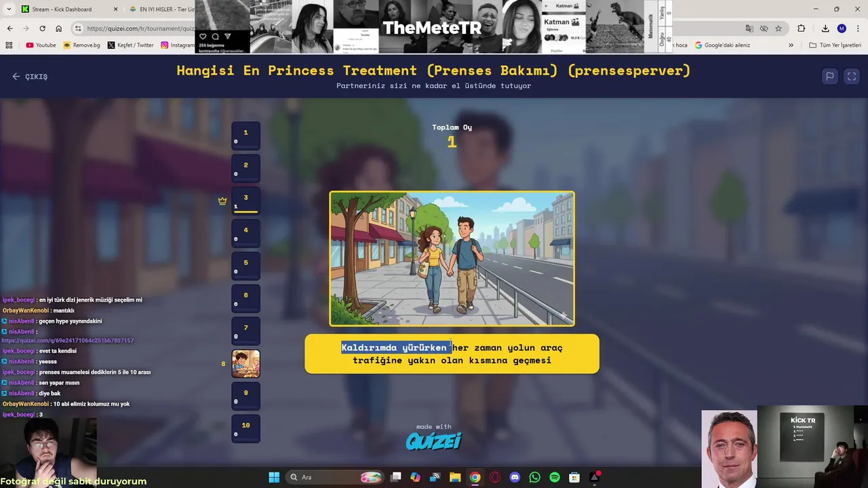
Task: Open Microsoft Store from the taskbar
Action: point(574,477)
